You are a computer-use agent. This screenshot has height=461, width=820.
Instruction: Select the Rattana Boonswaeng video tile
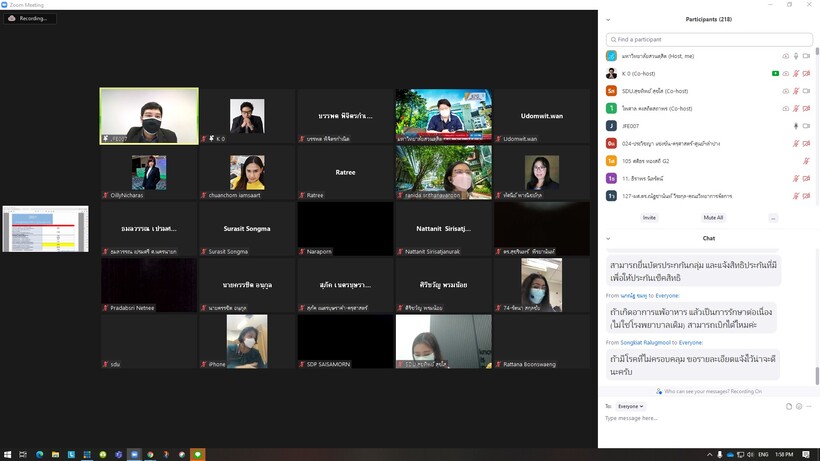[x=542, y=342]
